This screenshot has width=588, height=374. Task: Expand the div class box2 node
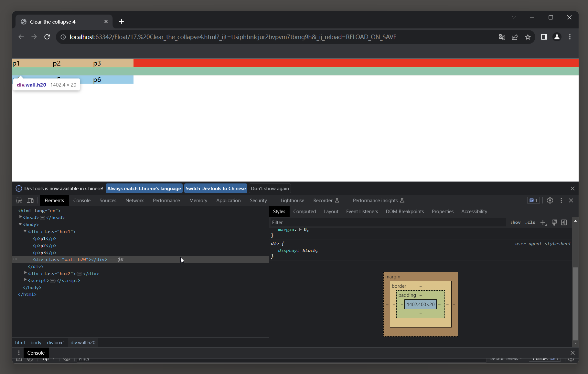25,273
